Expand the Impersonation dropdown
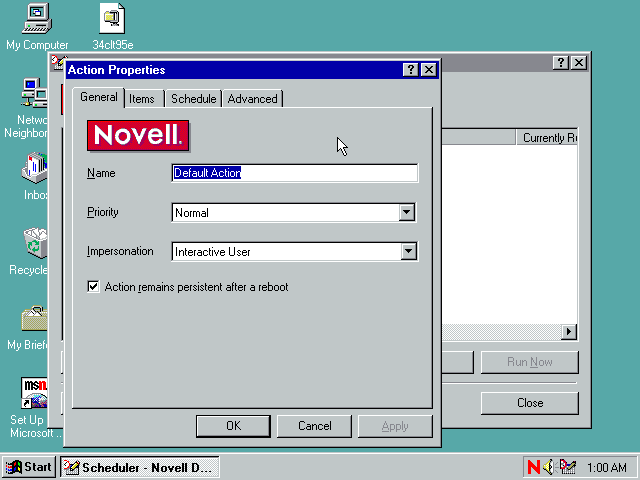This screenshot has width=640, height=480. [408, 252]
